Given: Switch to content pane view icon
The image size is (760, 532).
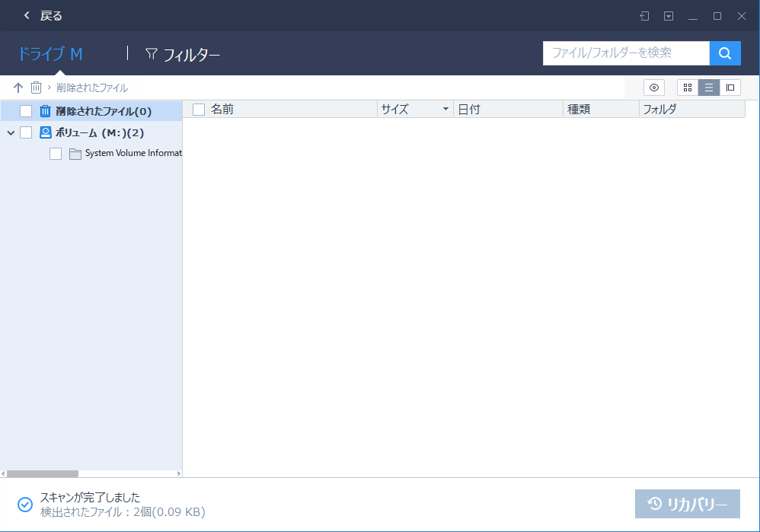Looking at the screenshot, I should (730, 88).
